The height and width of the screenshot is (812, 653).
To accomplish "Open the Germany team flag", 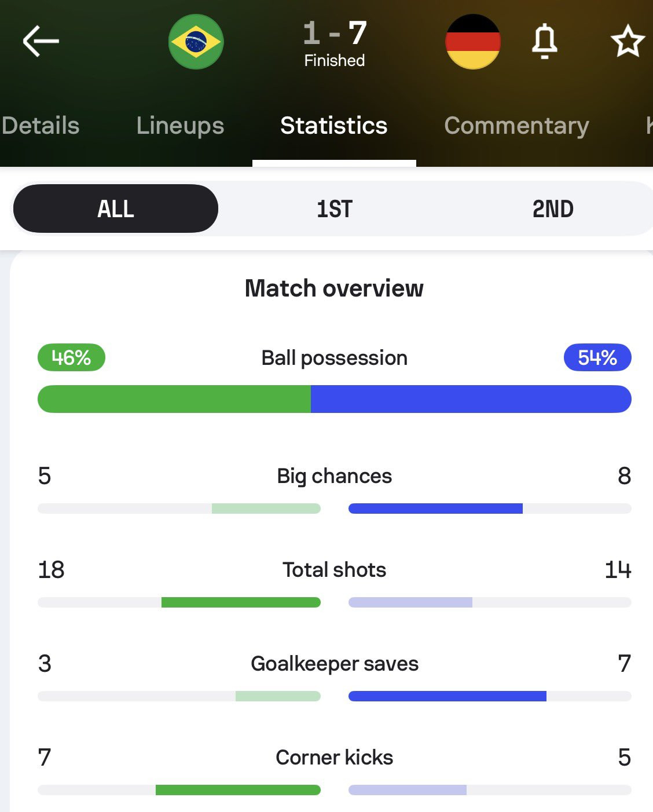I will pos(473,42).
